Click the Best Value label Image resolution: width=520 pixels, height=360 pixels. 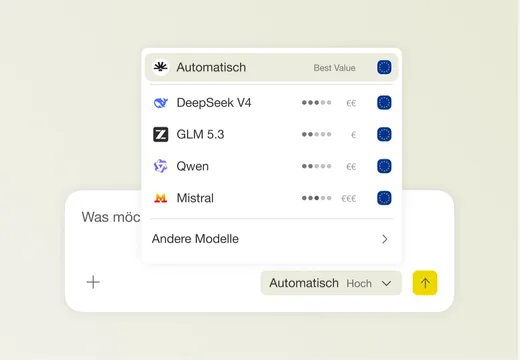pos(334,68)
